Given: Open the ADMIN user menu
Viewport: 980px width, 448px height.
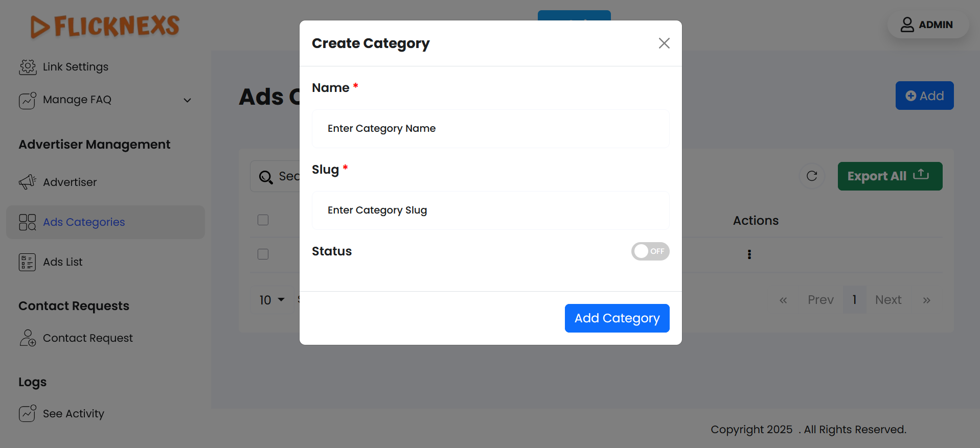Looking at the screenshot, I should pyautogui.click(x=927, y=25).
